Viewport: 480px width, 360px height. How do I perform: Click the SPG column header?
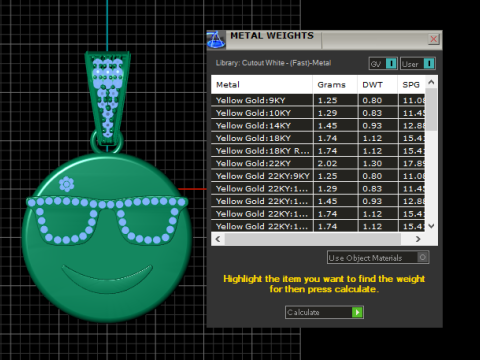(411, 85)
